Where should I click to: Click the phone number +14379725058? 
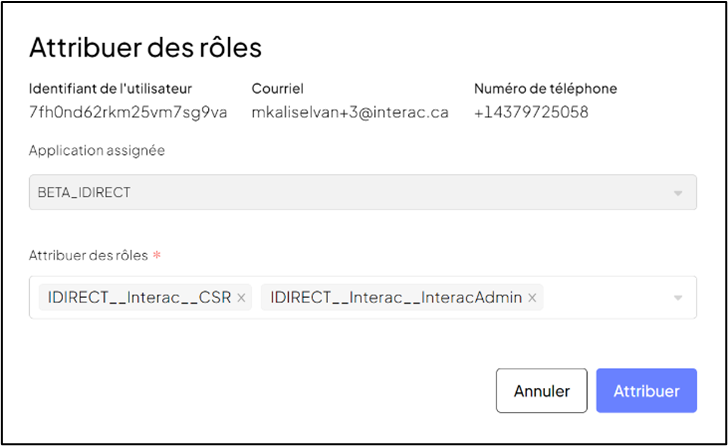pos(531,112)
